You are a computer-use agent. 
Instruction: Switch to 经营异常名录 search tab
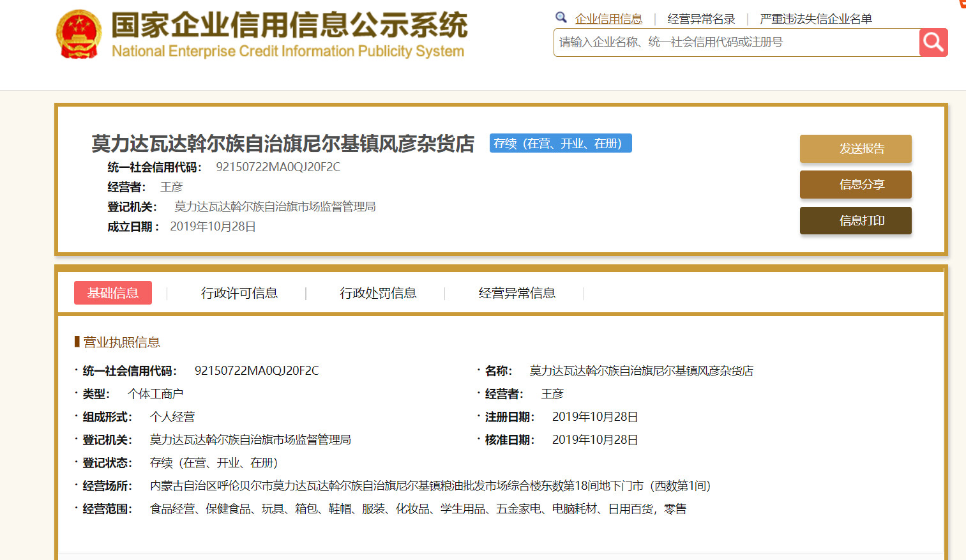tap(701, 19)
